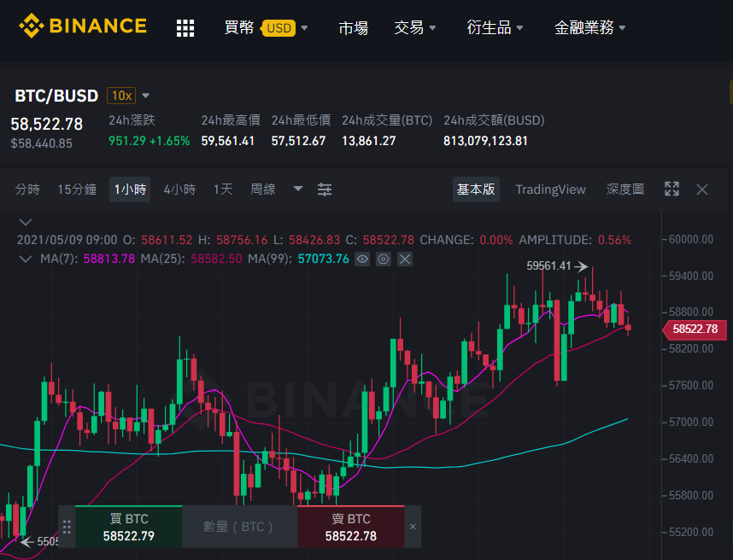
Task: Click the 2021/05/09 09:00 timestamp
Action: pyautogui.click(x=67, y=240)
